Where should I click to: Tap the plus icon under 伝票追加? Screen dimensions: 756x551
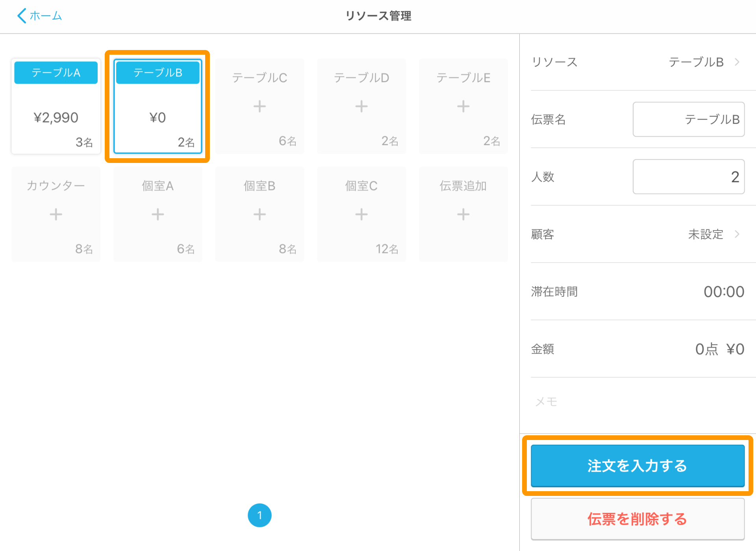463,214
